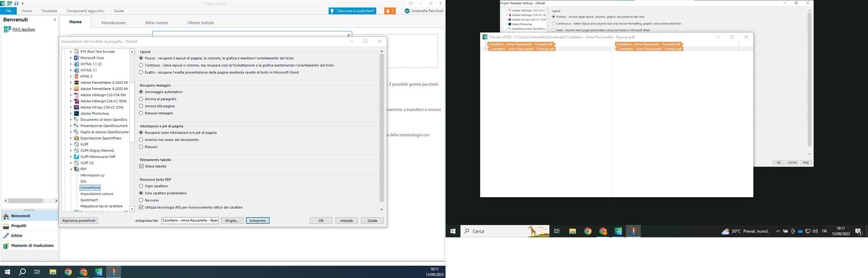Select Inserisci nel corpo del documento option
The width and height of the screenshot is (868, 278).
[x=141, y=140]
